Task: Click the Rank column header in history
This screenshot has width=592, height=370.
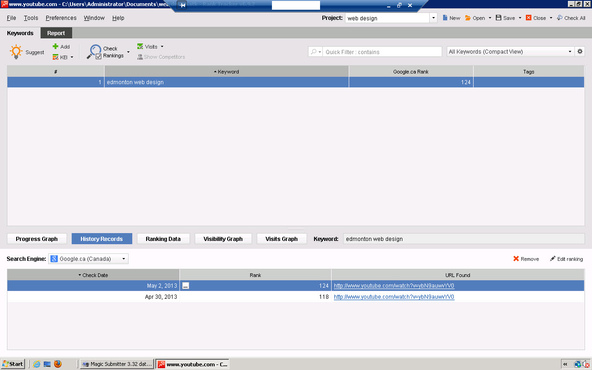Action: pyautogui.click(x=255, y=275)
